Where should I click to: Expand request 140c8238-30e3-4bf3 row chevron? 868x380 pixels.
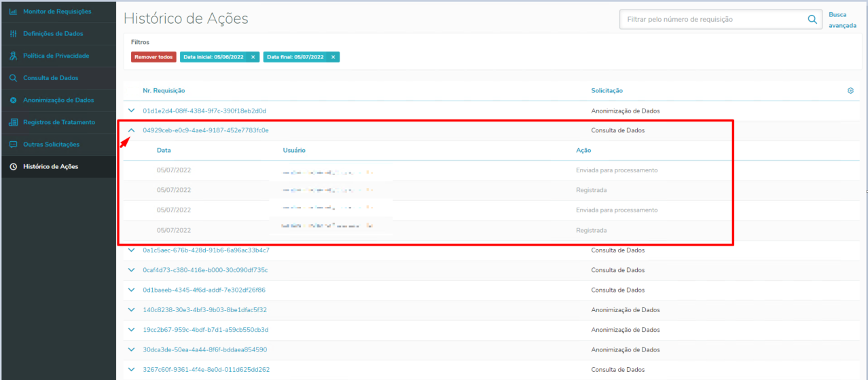(x=132, y=310)
